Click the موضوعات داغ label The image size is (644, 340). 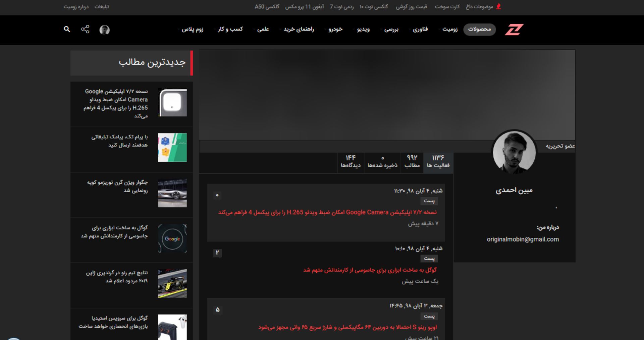point(479,7)
